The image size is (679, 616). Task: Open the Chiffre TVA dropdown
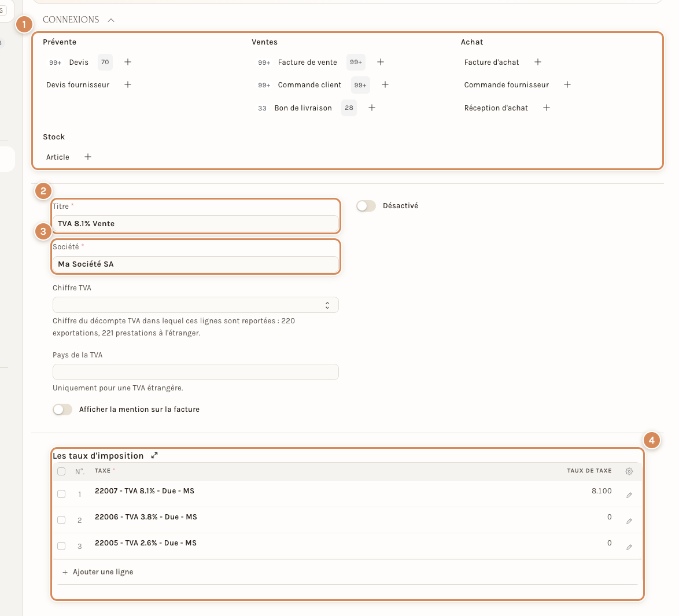click(195, 305)
